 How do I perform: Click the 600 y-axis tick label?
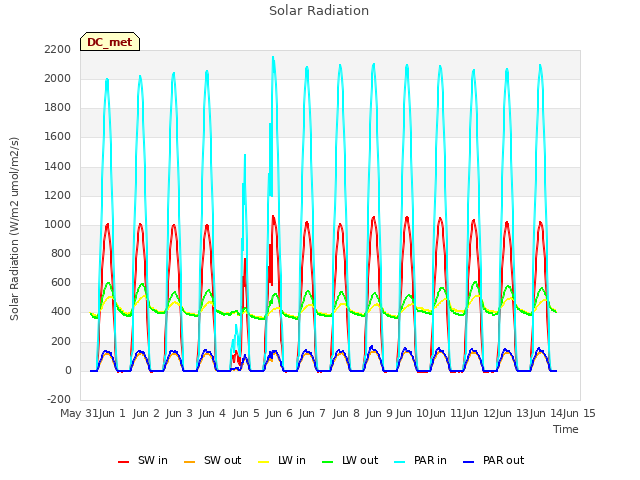pos(61,282)
